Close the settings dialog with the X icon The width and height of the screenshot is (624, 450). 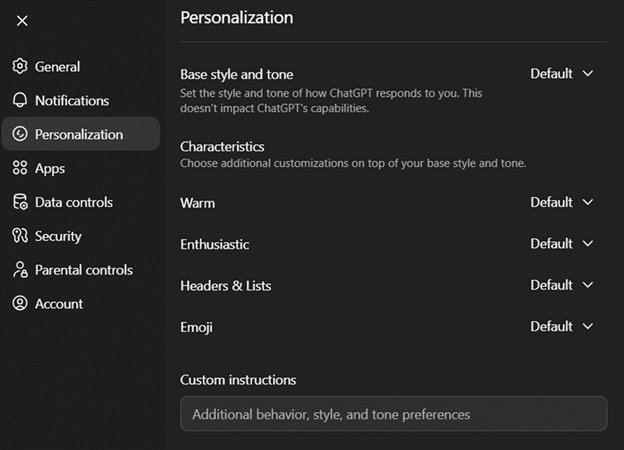point(22,21)
